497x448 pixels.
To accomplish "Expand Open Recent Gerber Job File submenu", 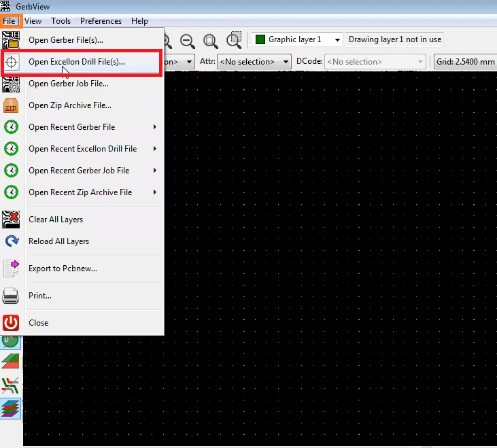I will click(x=82, y=171).
